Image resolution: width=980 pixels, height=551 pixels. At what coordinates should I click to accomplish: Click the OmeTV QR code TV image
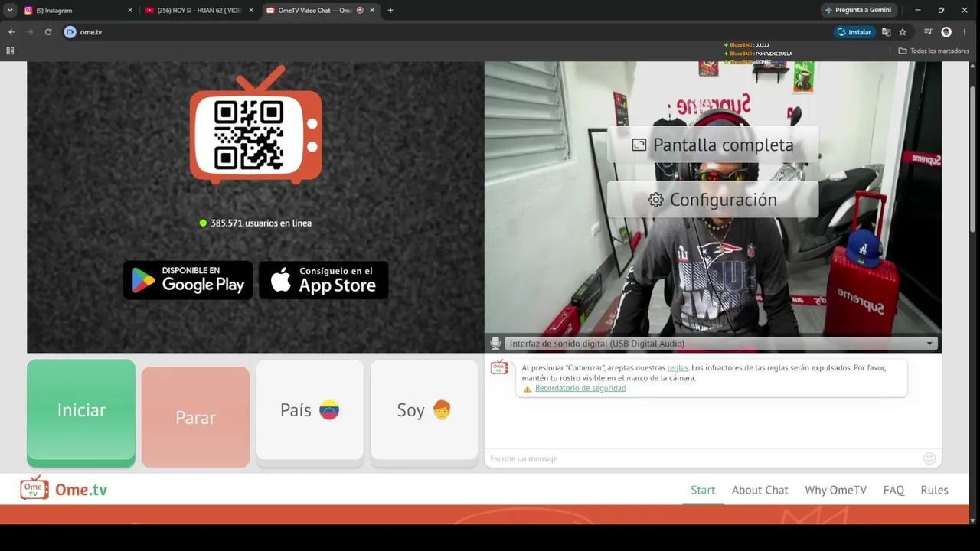point(256,125)
